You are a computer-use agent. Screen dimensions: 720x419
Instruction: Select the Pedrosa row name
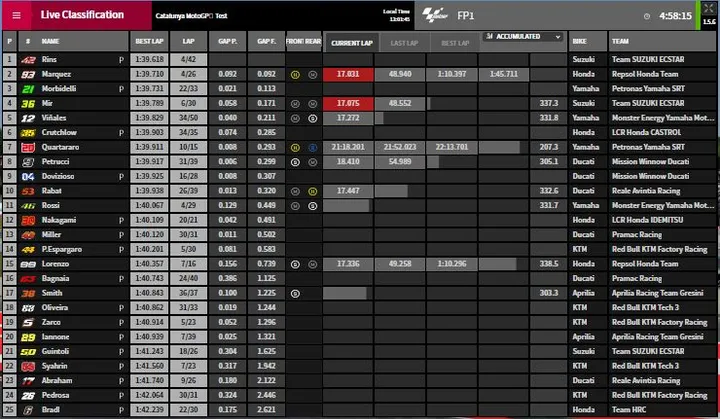[55, 395]
